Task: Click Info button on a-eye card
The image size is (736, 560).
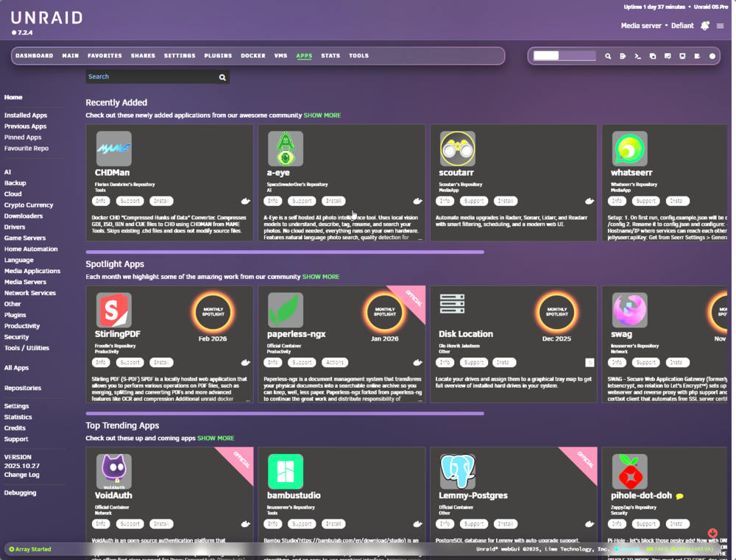Action: (x=273, y=202)
